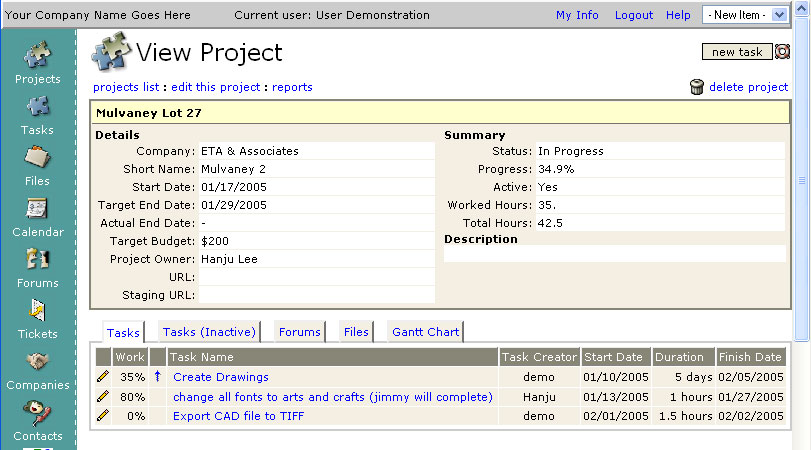Click the Status value In Progress
The height and width of the screenshot is (450, 811).
(x=571, y=151)
